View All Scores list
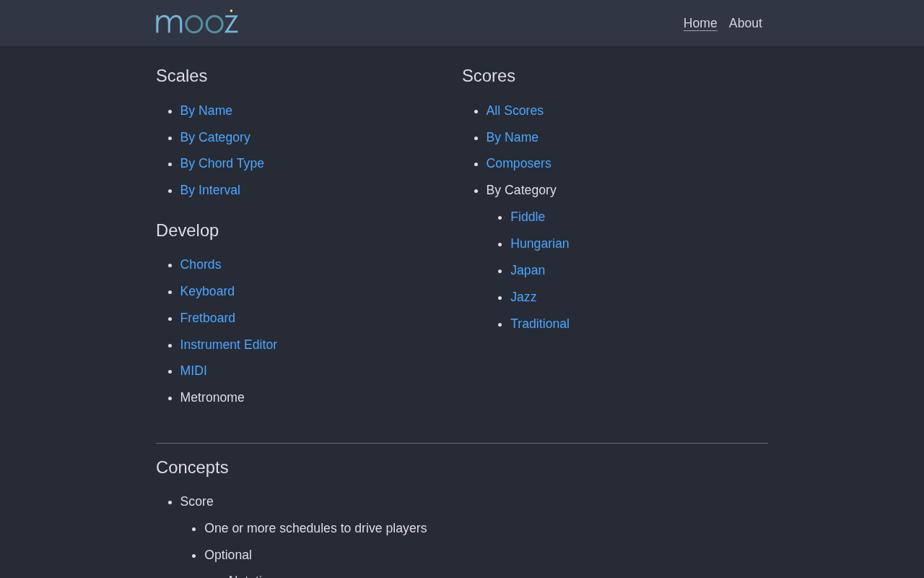The image size is (924, 578). click(x=515, y=111)
